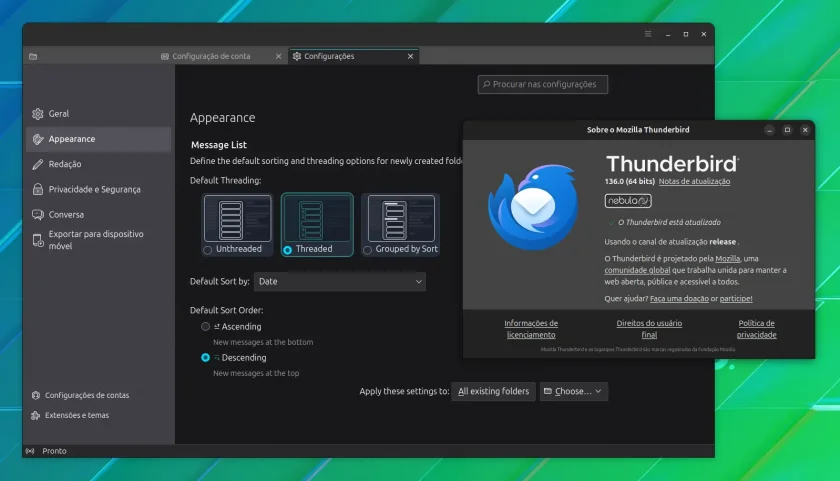
Task: Click the Threaded layout thumbnail
Action: [317, 219]
